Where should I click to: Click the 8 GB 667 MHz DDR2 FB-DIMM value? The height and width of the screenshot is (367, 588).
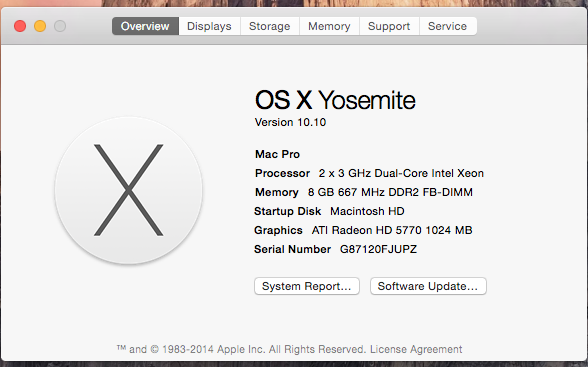390,192
